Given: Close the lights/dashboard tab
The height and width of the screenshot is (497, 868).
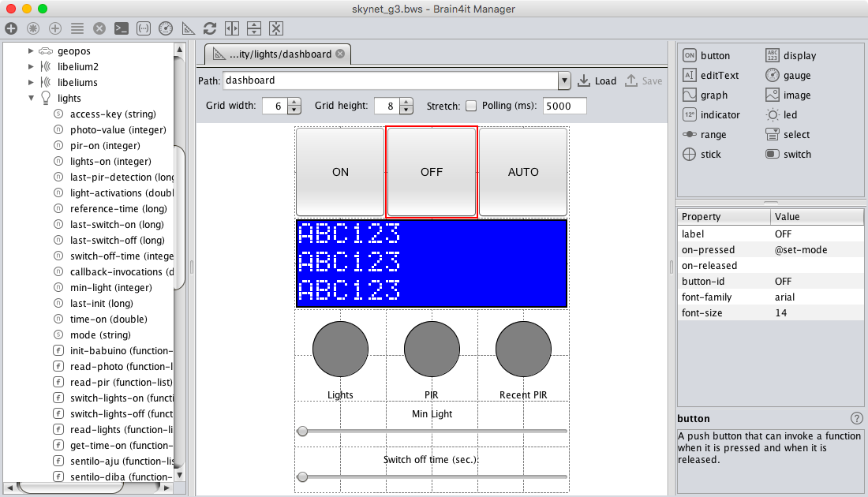Looking at the screenshot, I should point(340,54).
